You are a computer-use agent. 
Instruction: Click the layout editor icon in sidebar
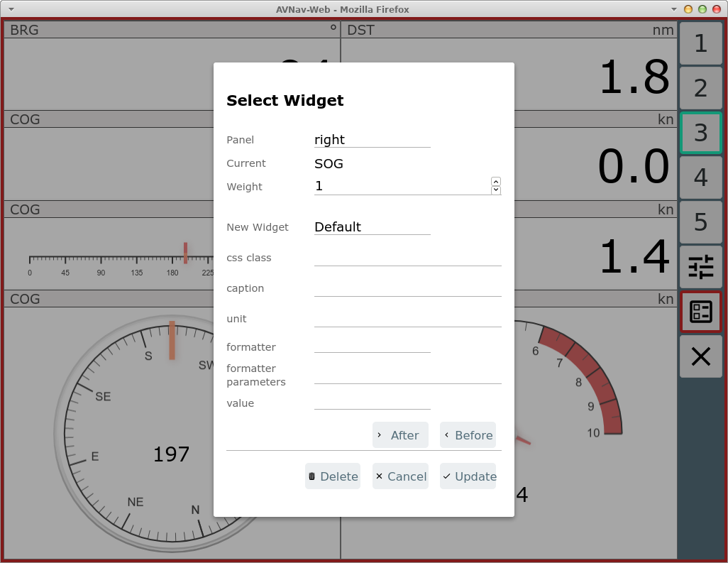coord(700,312)
